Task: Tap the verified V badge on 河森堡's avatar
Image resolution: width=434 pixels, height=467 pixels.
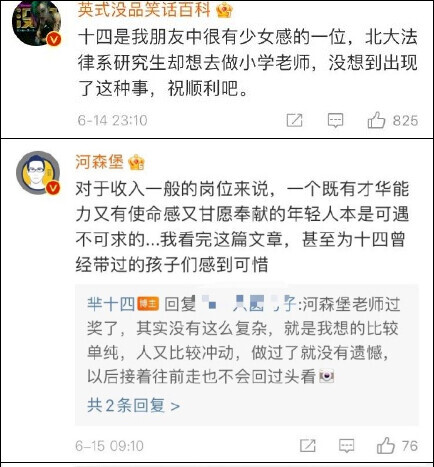Action: click(x=53, y=188)
